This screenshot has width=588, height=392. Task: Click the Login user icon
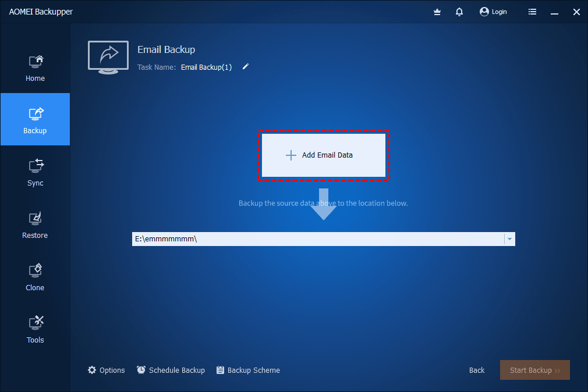[484, 12]
